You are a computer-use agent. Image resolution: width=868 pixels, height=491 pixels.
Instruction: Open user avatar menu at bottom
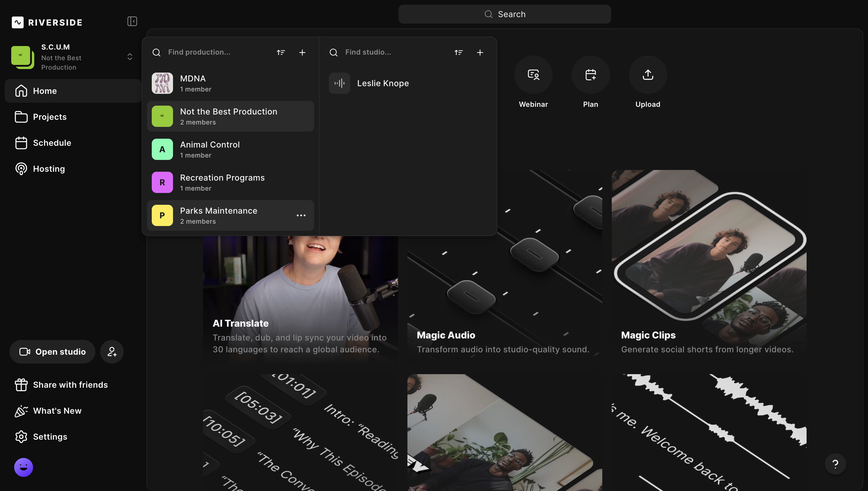point(24,467)
